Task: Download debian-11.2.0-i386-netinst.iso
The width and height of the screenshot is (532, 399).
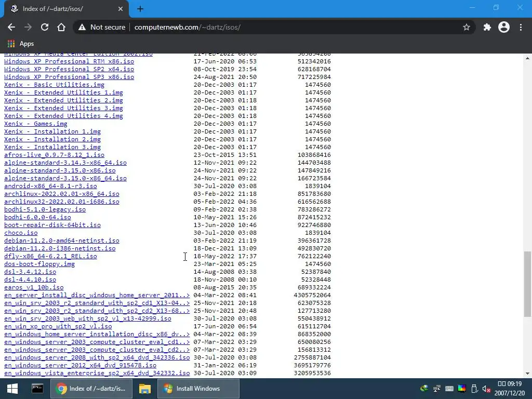Action: pyautogui.click(x=60, y=249)
